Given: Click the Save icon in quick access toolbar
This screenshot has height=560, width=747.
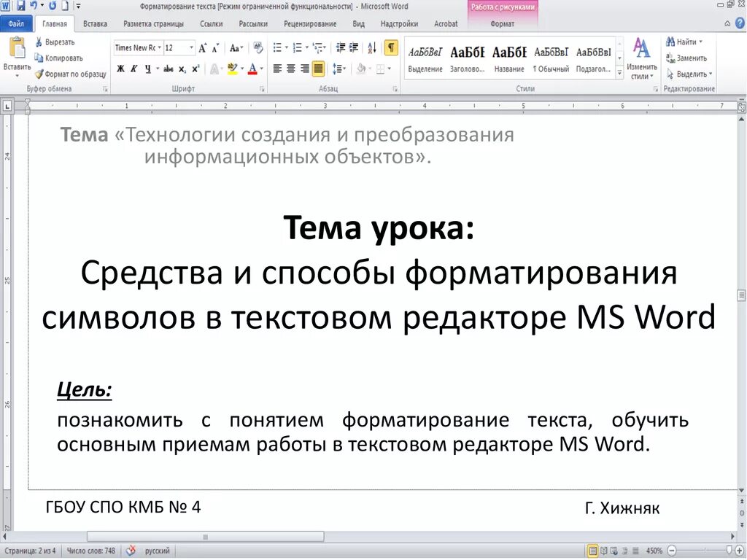Looking at the screenshot, I should (x=21, y=6).
